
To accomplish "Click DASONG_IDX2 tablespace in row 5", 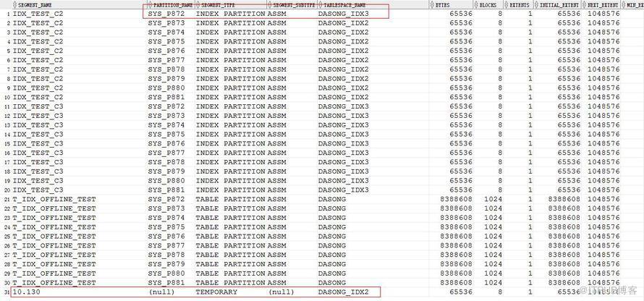I will coord(344,51).
